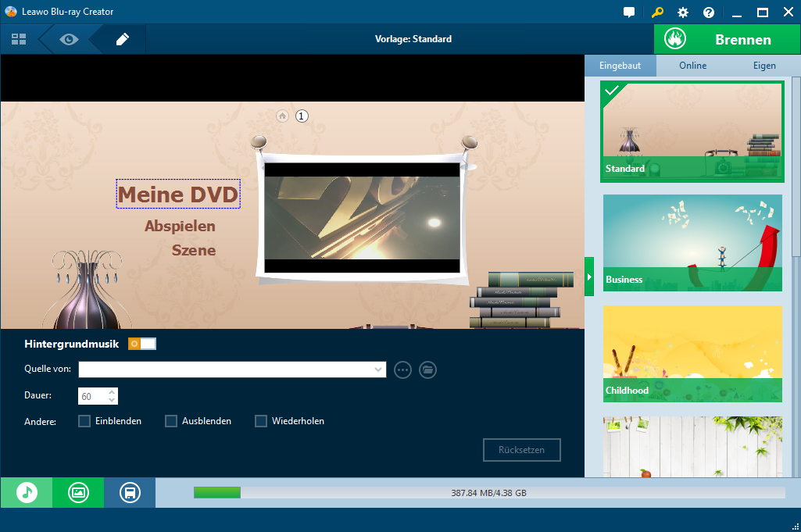Screen dimensions: 801x532
Task: Collapse the template panel with green arrow
Action: (x=589, y=277)
